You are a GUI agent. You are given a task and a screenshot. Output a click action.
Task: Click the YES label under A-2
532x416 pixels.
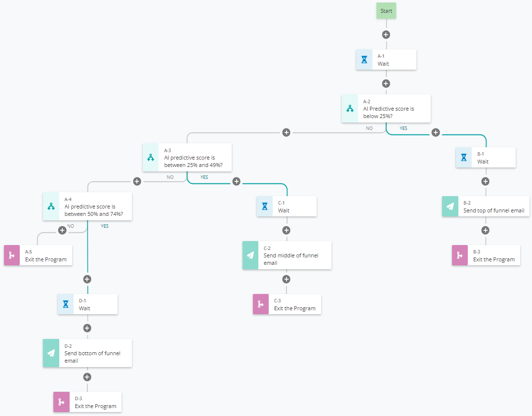(404, 128)
